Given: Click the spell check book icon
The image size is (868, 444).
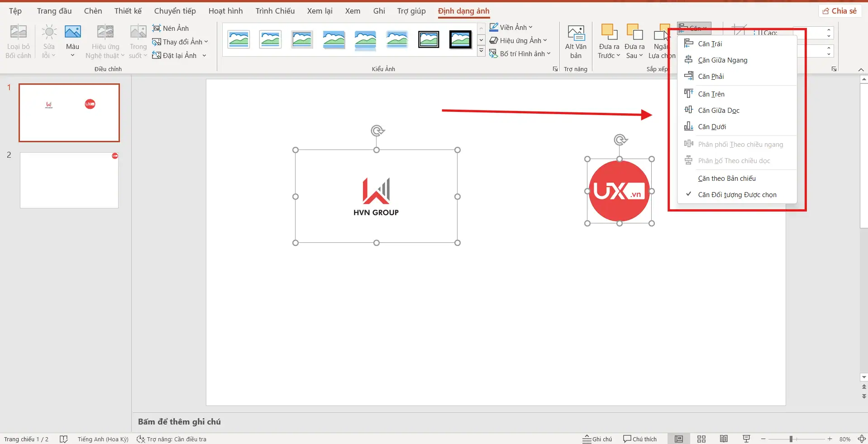Looking at the screenshot, I should 63,439.
